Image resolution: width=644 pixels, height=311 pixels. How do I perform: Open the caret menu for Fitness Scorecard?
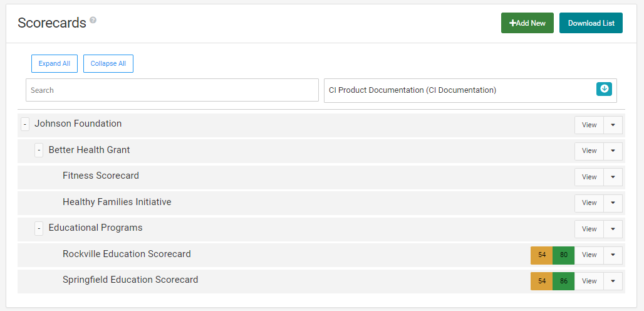click(613, 177)
